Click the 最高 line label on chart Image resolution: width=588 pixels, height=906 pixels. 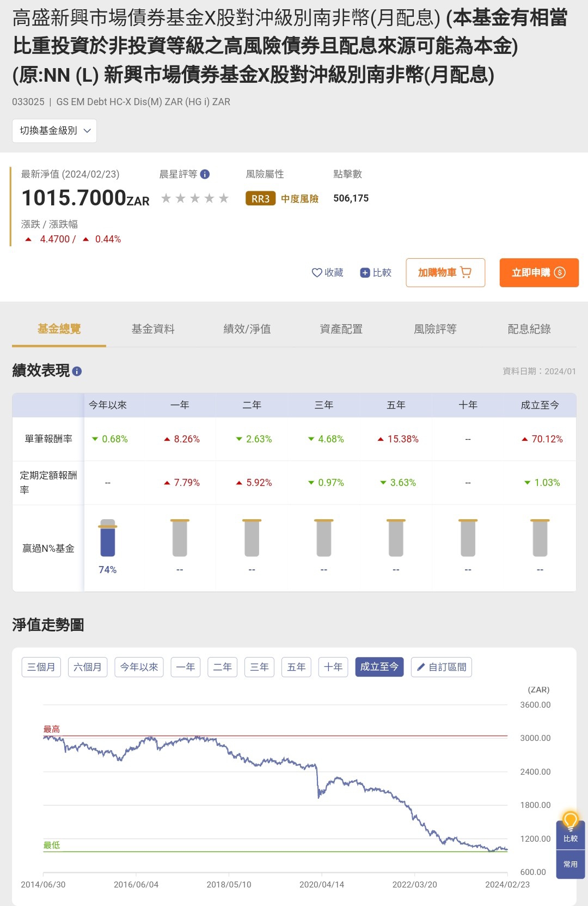[52, 729]
